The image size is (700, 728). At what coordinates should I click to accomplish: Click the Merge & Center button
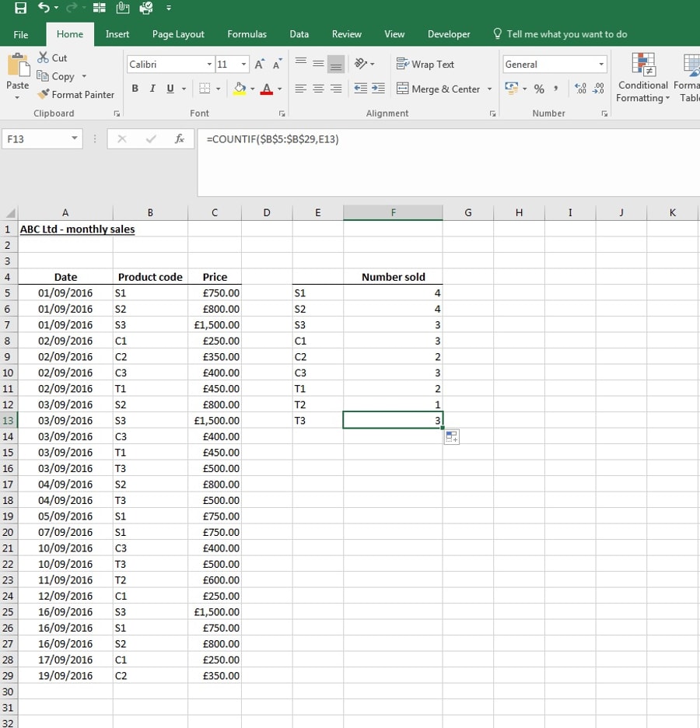click(438, 89)
